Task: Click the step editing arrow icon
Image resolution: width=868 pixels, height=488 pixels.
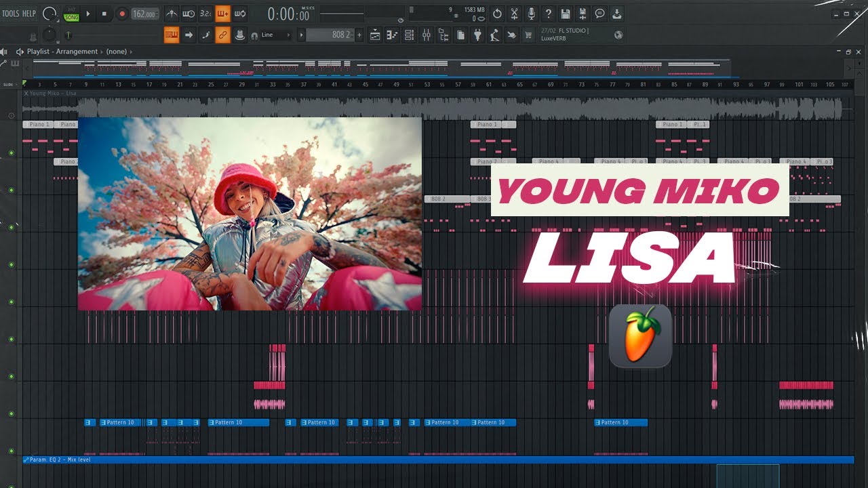Action: coord(189,35)
